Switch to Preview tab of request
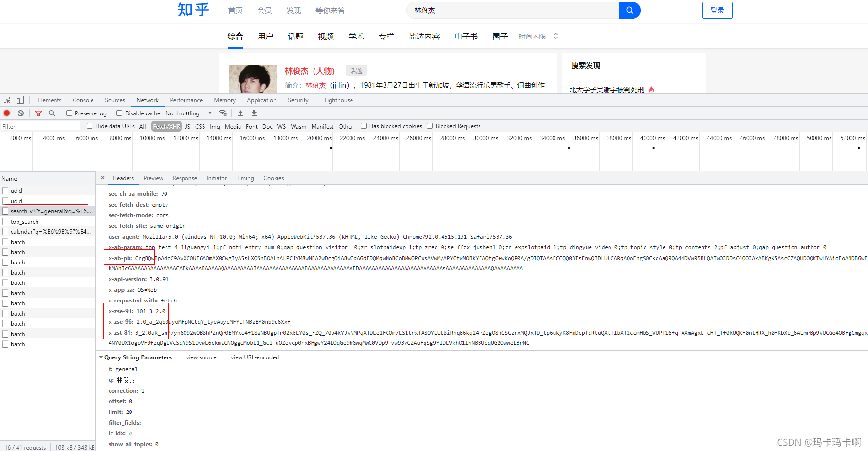This screenshot has height=451, width=868. 153,178
